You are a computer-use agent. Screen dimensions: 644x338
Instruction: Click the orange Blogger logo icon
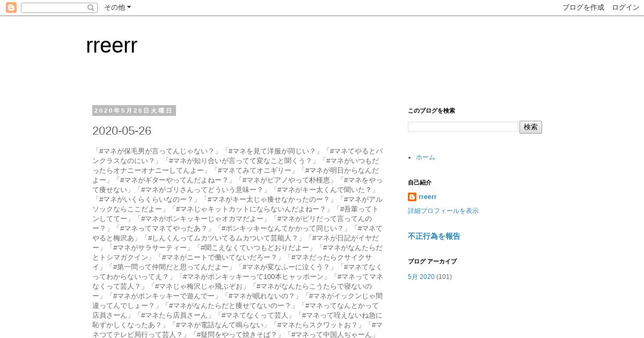tap(11, 8)
